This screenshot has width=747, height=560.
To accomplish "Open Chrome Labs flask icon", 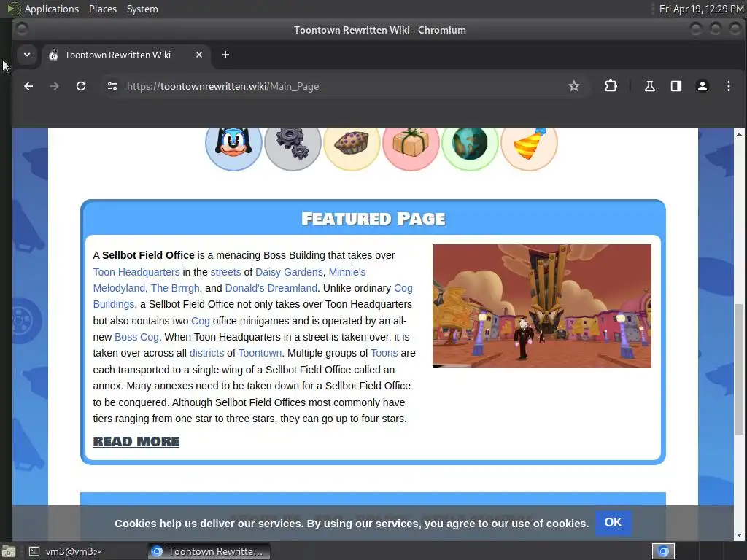I will click(x=649, y=86).
